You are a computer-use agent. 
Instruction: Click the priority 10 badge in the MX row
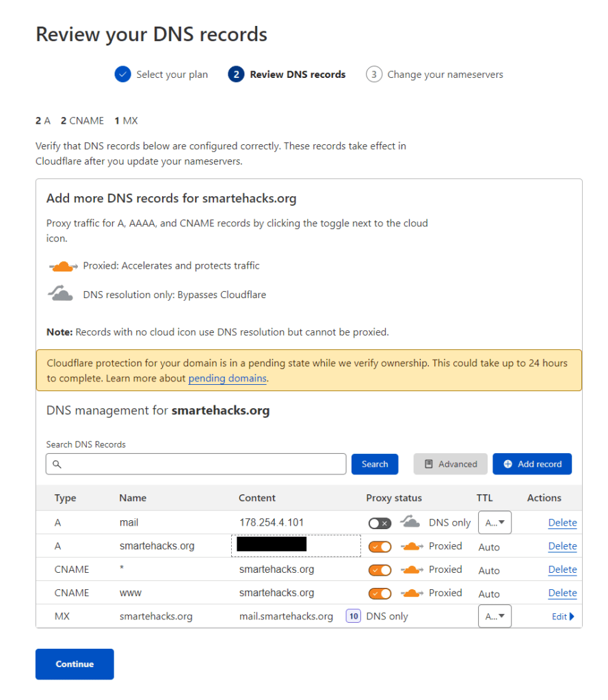[354, 617]
